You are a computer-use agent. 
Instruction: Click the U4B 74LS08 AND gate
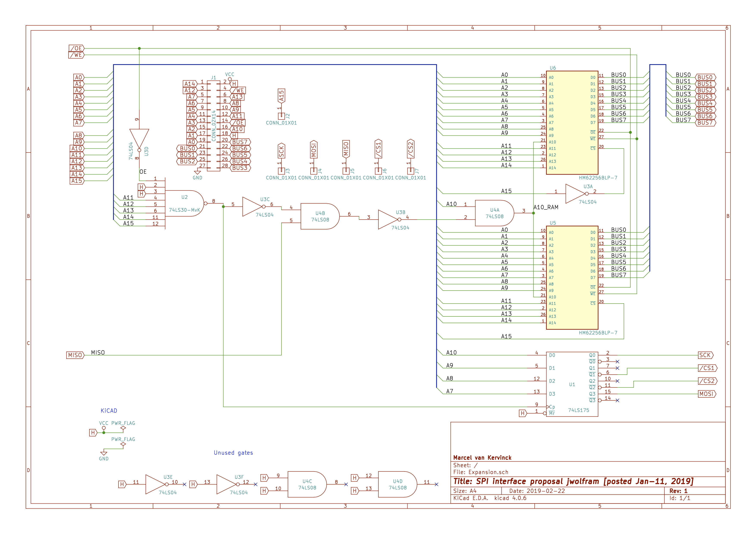[320, 216]
